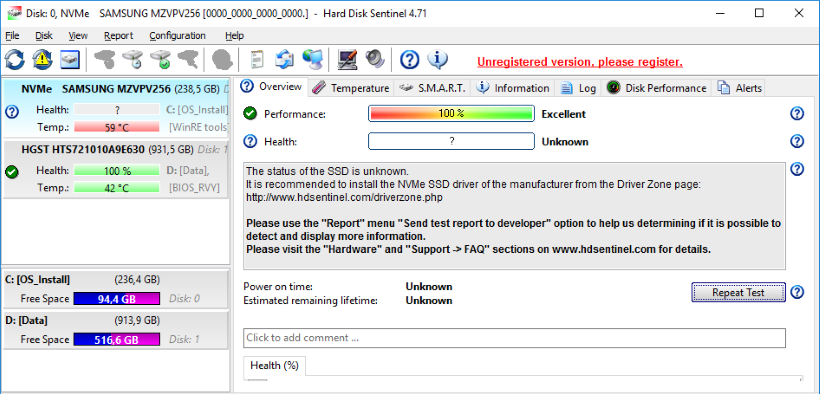Open the File menu
The image size is (824, 394).
coord(12,36)
